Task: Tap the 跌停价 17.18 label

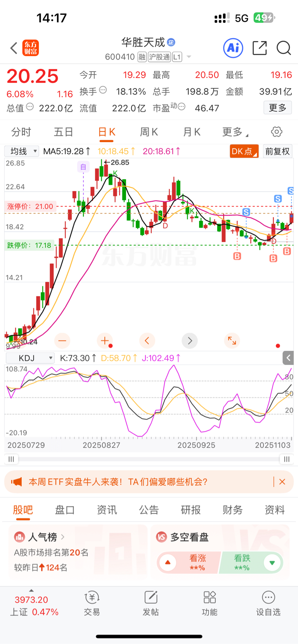Action: coord(29,245)
